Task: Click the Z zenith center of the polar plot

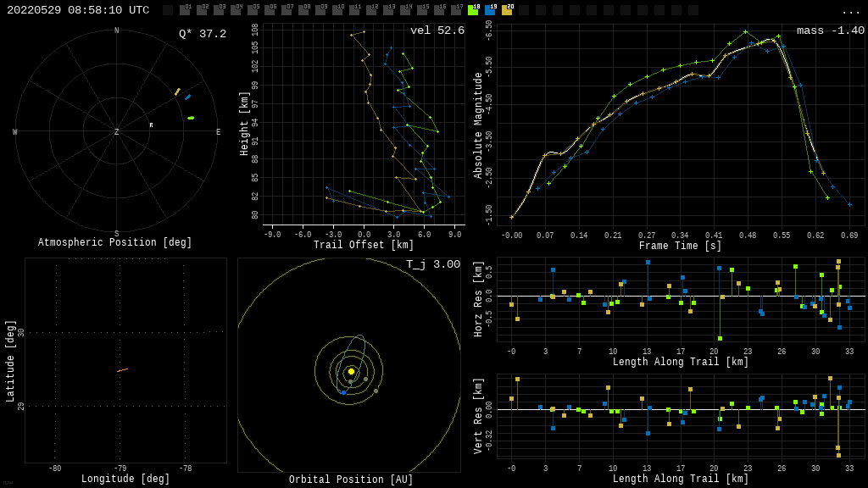Action: pyautogui.click(x=117, y=132)
